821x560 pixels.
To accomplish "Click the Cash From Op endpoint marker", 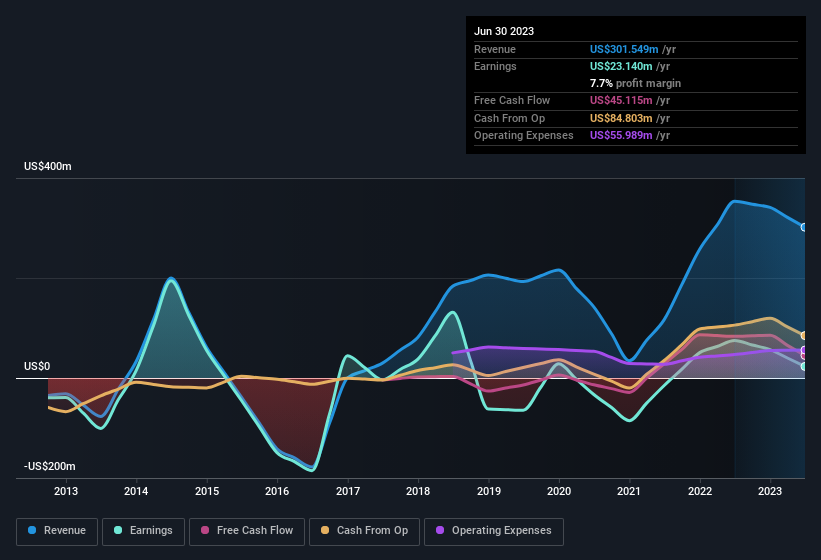I will (804, 335).
